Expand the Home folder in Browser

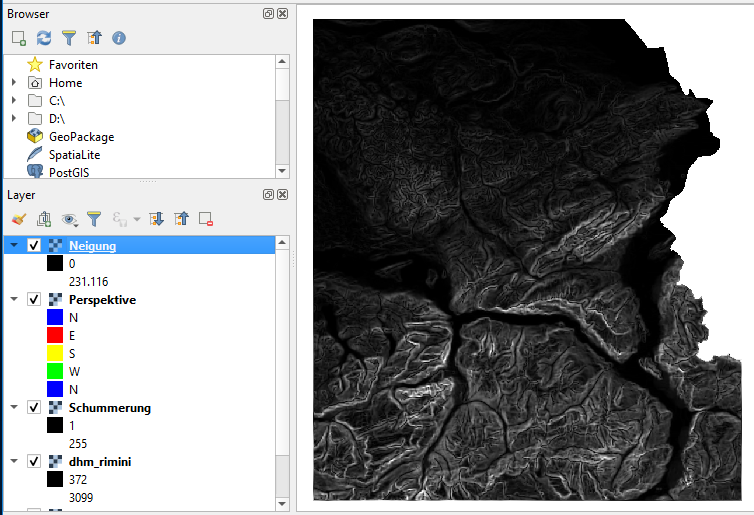(x=14, y=83)
